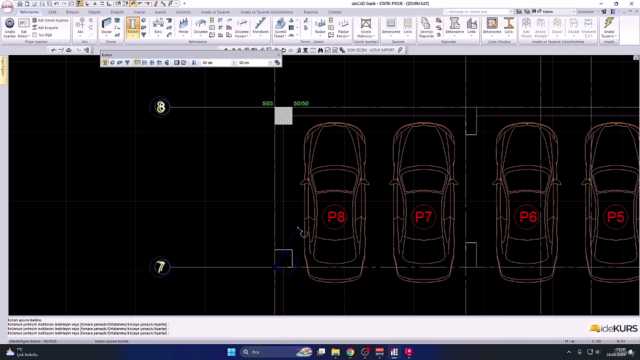Screen dimensions: 640x360
Task: Select the Kolon tool in the ribbon
Action: [x=133, y=26]
